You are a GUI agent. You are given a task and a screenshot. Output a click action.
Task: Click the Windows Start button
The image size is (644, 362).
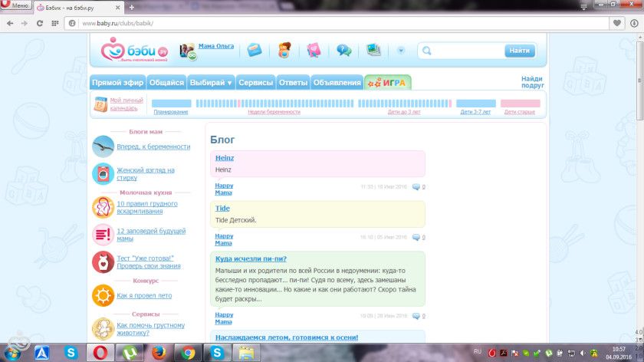pyautogui.click(x=12, y=353)
